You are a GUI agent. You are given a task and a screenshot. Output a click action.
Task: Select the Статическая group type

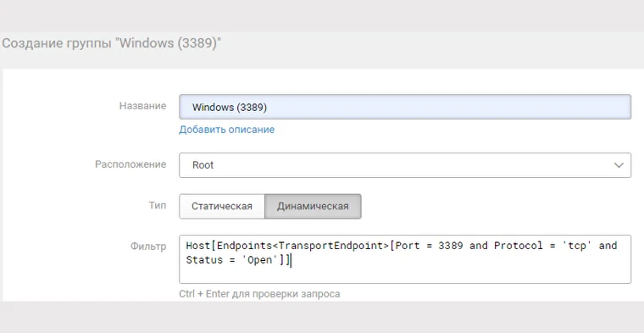[x=222, y=206]
